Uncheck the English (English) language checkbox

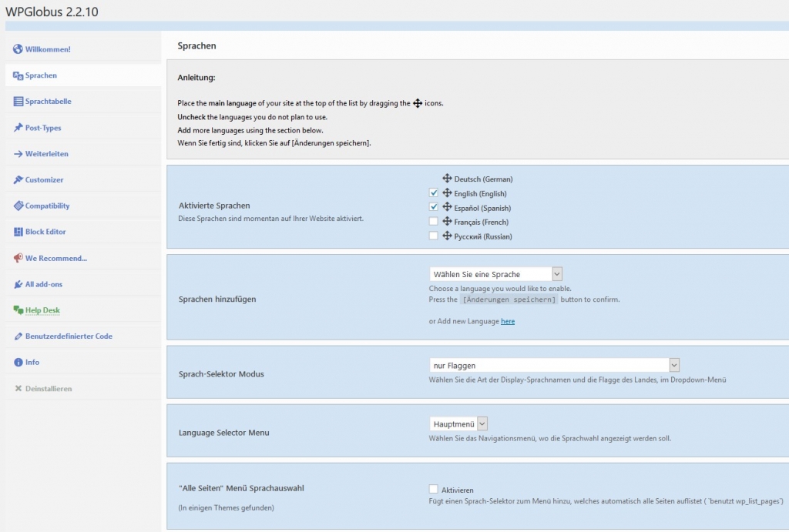click(433, 192)
